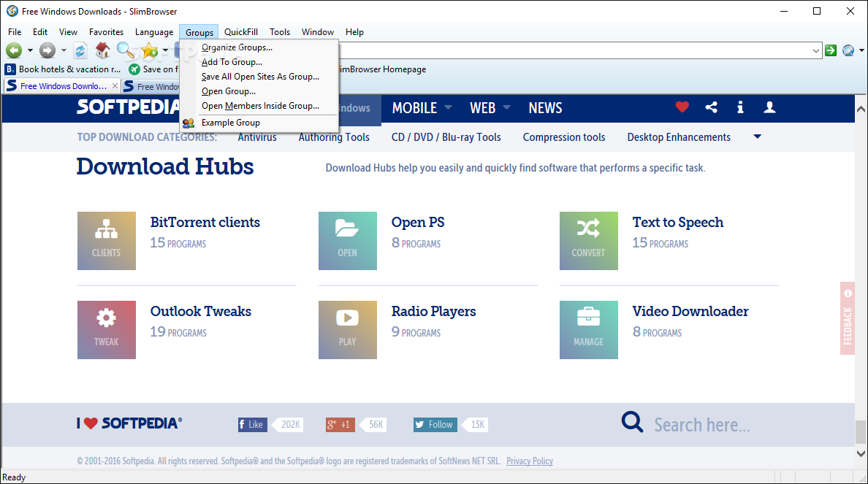Open the Privacy Policy link

(529, 461)
